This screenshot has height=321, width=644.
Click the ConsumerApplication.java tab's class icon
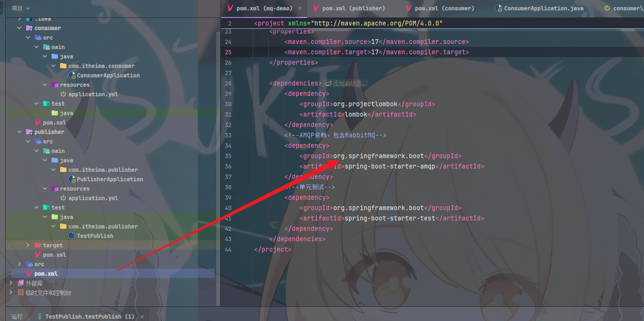pyautogui.click(x=498, y=8)
